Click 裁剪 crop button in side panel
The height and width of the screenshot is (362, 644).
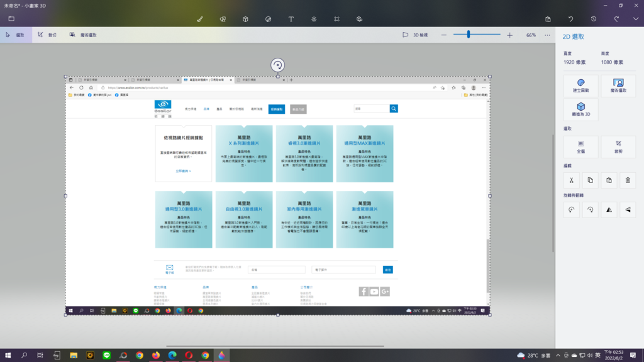click(618, 147)
